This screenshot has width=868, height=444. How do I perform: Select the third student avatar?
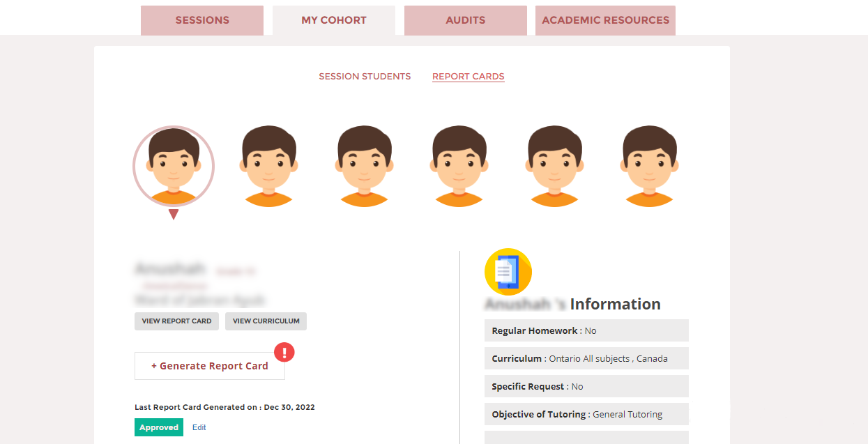click(364, 166)
